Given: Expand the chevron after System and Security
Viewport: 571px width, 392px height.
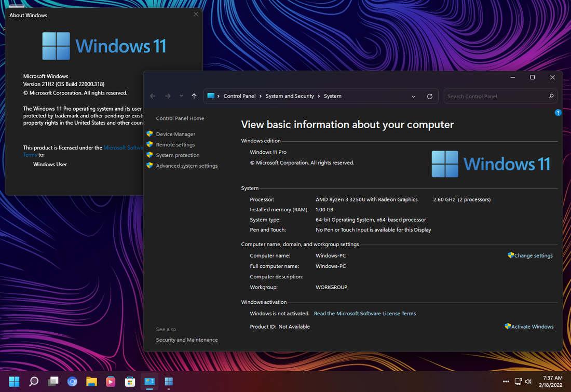Looking at the screenshot, I should [319, 96].
